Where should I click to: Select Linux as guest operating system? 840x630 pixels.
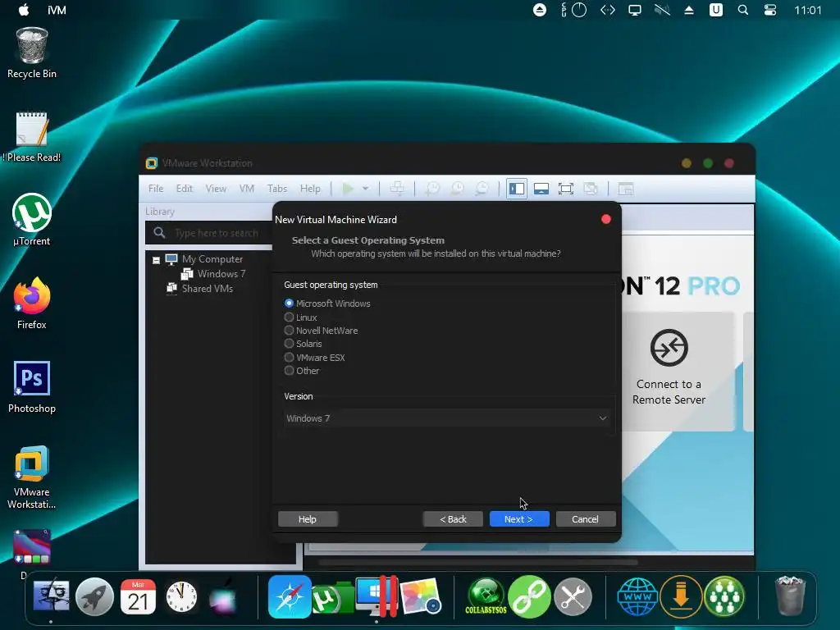pos(300,317)
